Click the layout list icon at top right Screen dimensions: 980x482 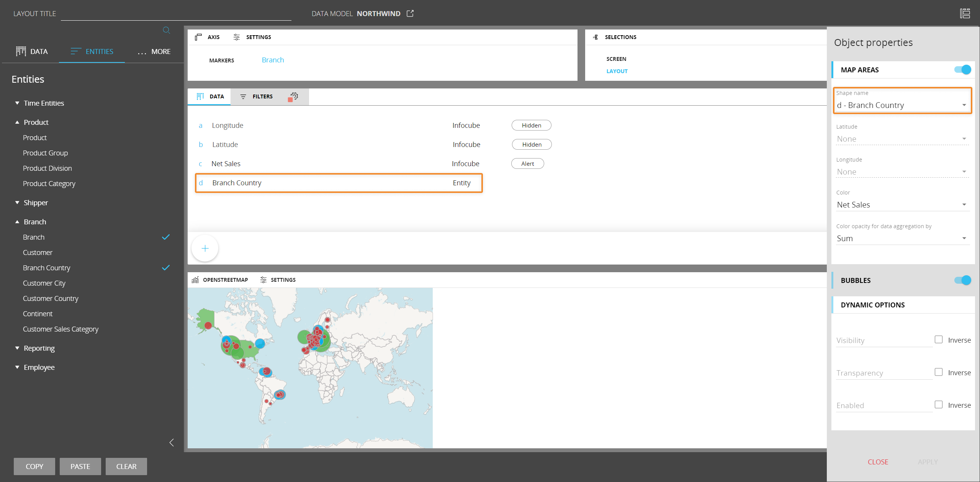point(965,13)
